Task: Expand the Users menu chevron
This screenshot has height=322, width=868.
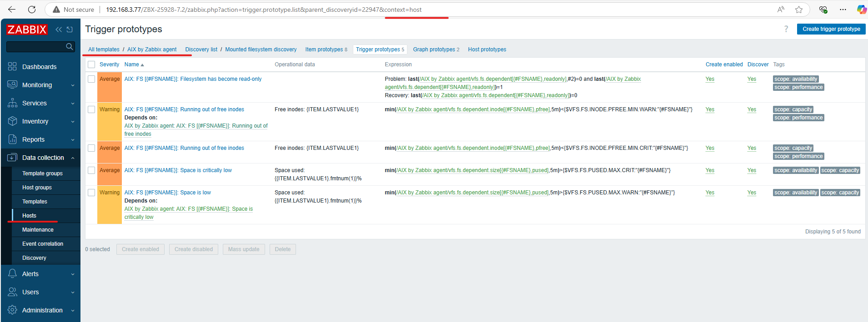Action: (x=73, y=292)
